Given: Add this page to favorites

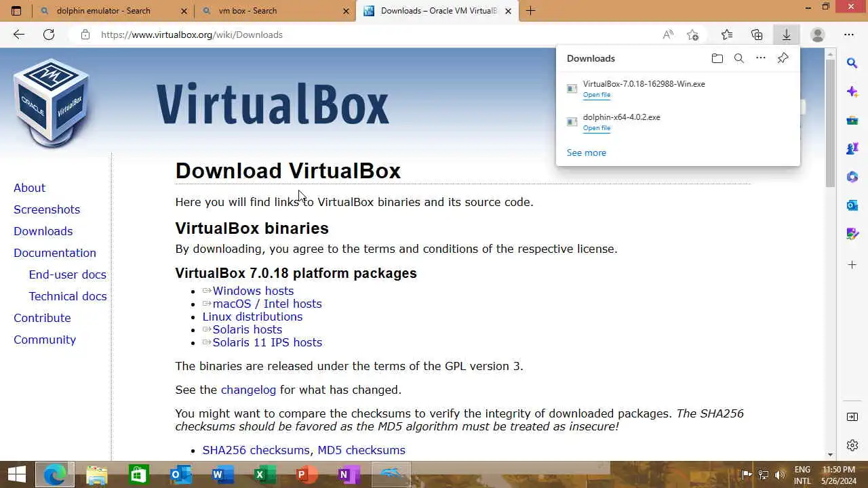Looking at the screenshot, I should [x=692, y=35].
